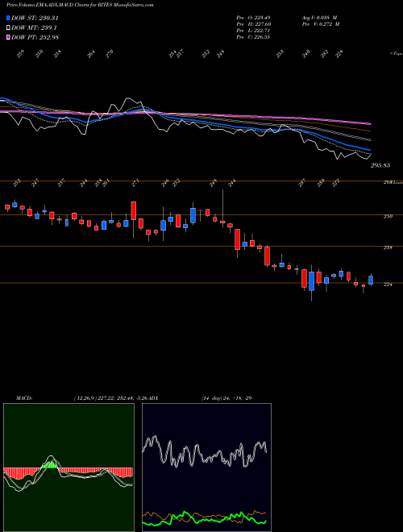Click the ADX '(14 day) 24, +18, -29' text
Viewport: 403px width, 532px height.
(x=226, y=398)
